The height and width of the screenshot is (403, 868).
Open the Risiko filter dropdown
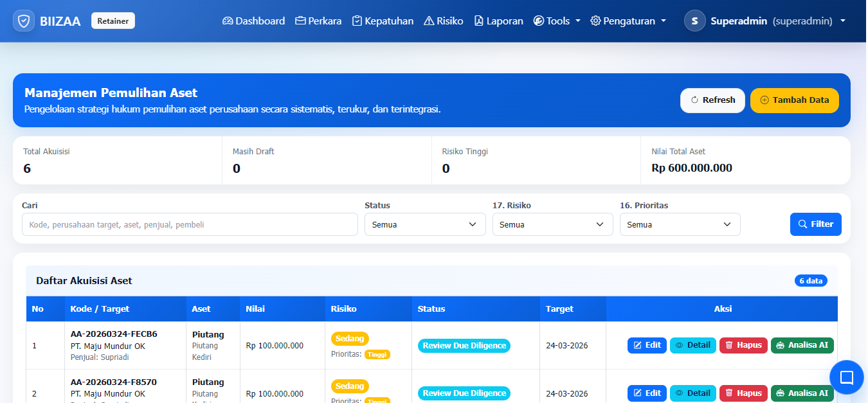(552, 224)
